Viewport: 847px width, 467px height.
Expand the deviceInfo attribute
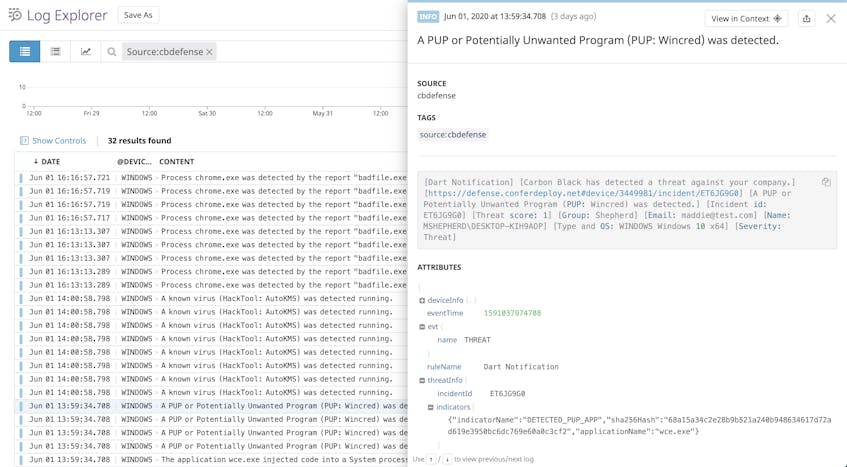(422, 300)
